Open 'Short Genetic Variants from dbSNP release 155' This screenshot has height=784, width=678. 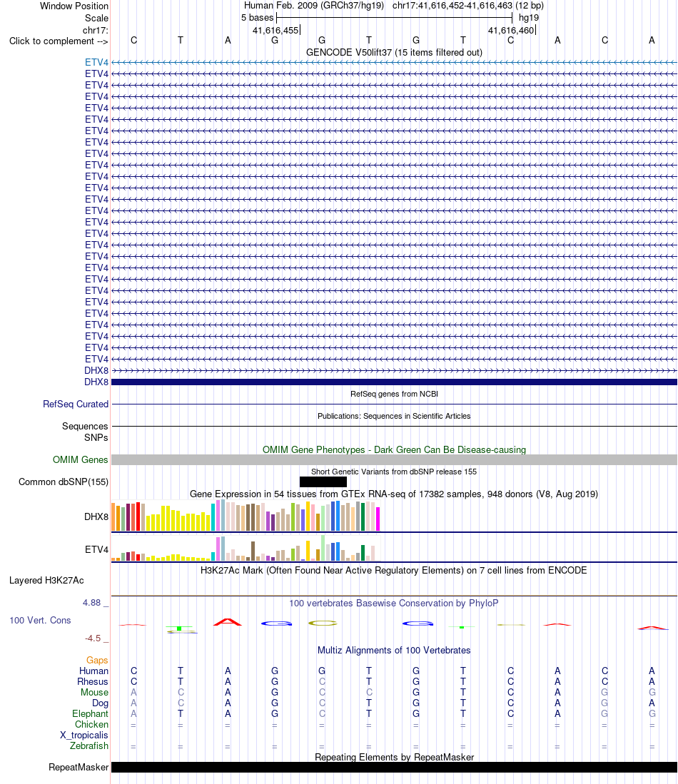click(394, 472)
